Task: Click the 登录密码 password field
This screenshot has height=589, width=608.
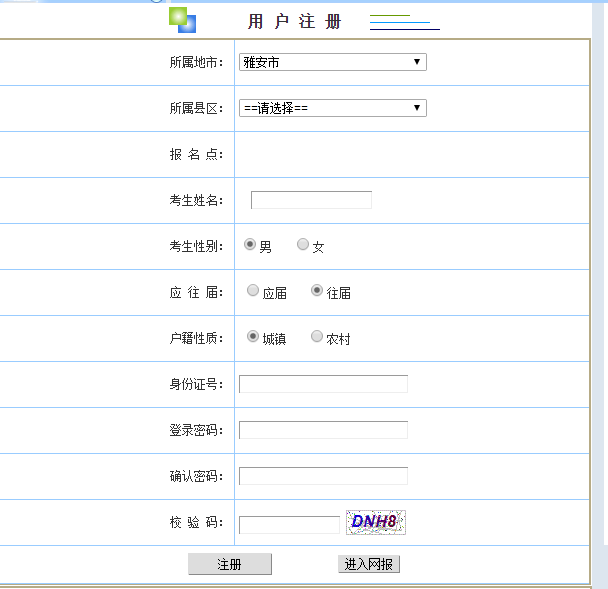Action: coord(323,430)
